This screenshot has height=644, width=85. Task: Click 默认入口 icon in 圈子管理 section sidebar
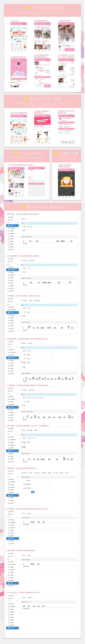click(8, 220)
